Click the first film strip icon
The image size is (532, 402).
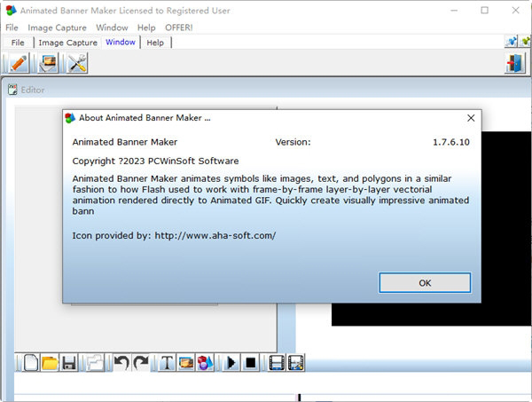pos(277,362)
